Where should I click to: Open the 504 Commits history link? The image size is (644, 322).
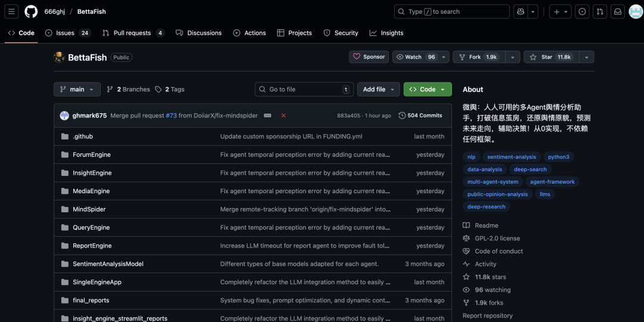click(x=420, y=116)
